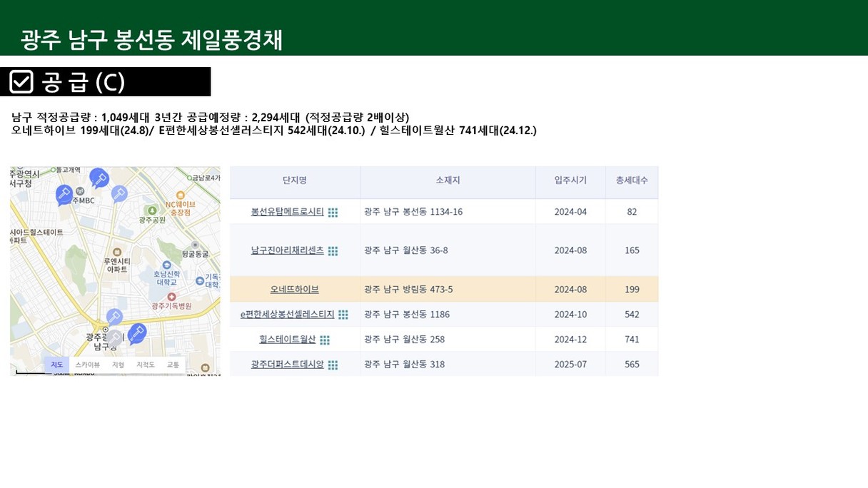Open the e편한세상봉선셀레스티지 link

coord(288,315)
